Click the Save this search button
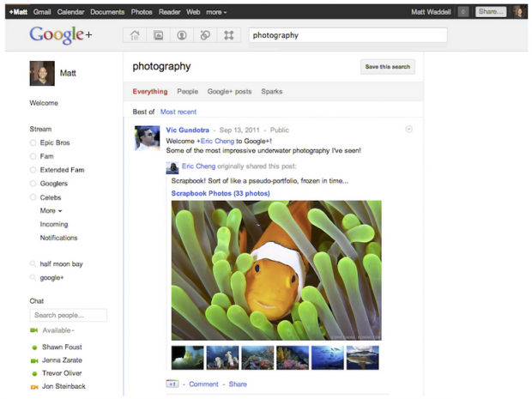The width and height of the screenshot is (532, 399). (388, 67)
